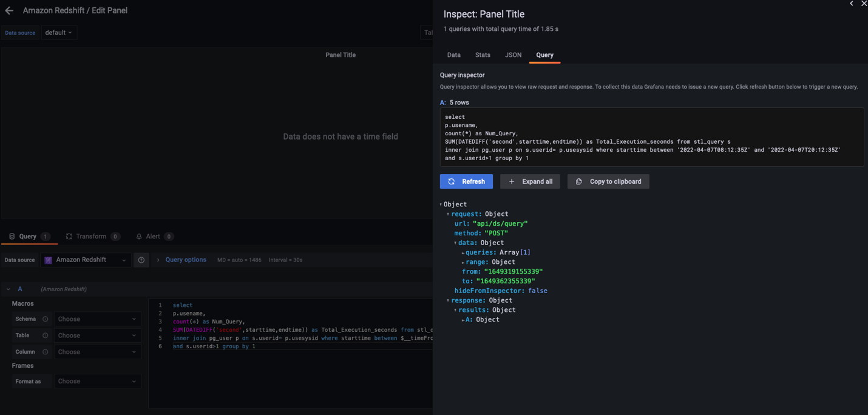Expand the A: Object result node
This screenshot has width=868, height=415.
(463, 320)
